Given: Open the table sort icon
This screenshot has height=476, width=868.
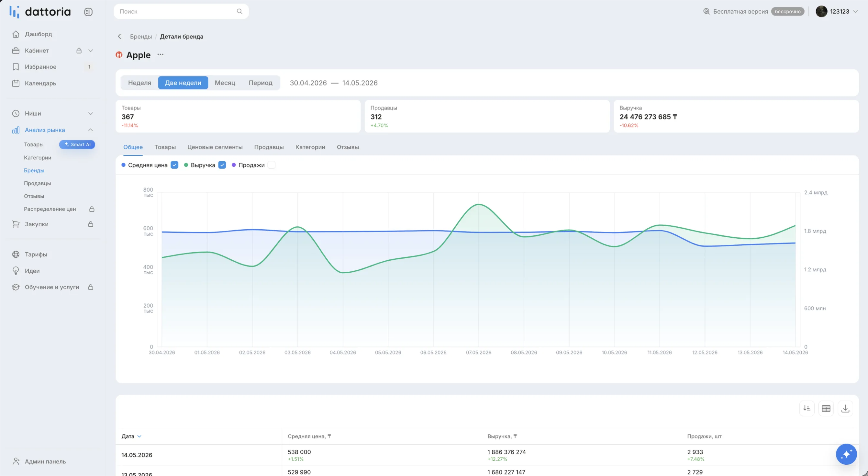Looking at the screenshot, I should 807,408.
